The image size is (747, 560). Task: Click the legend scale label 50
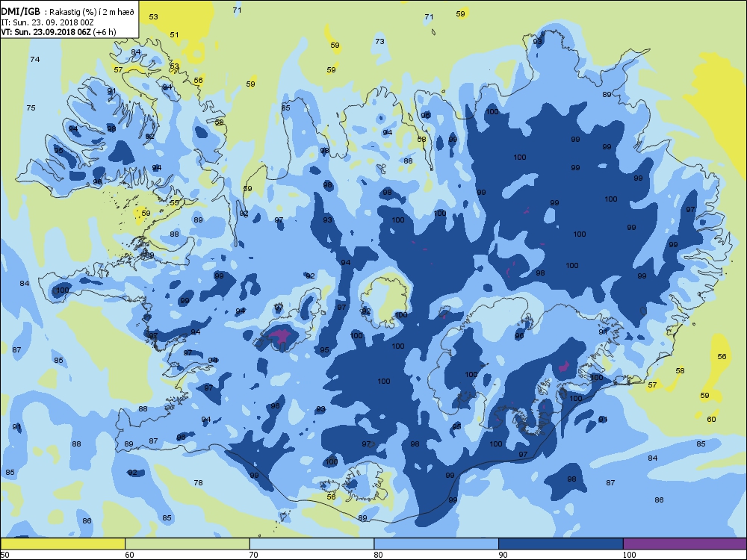pyautogui.click(x=4, y=555)
